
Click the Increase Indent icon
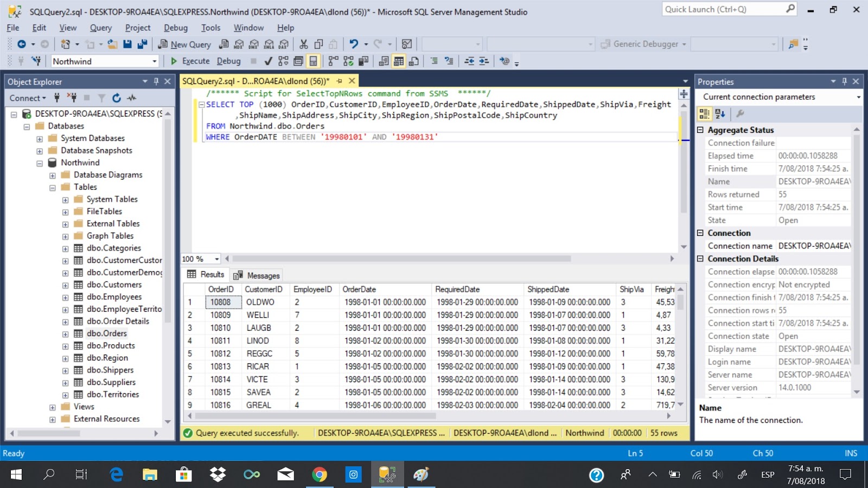[484, 61]
